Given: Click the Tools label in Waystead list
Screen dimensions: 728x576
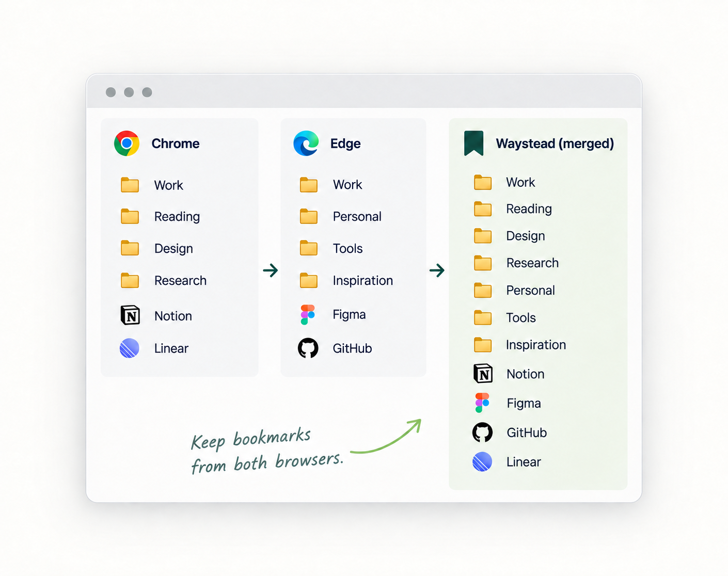Looking at the screenshot, I should click(x=521, y=317).
